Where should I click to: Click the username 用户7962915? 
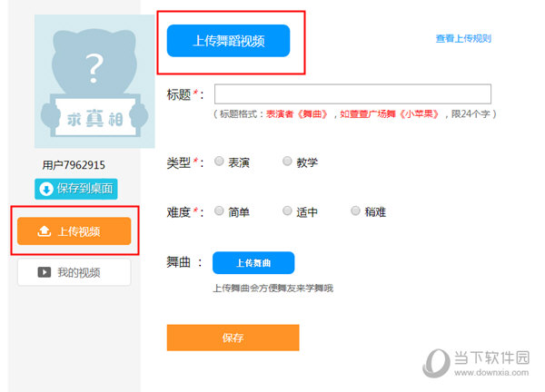tap(74, 164)
